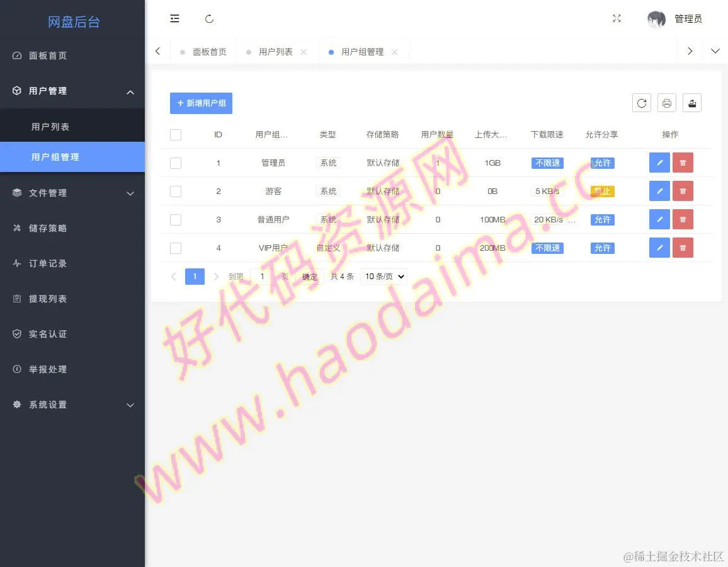Click the 新增用户组 button
The image size is (728, 567).
(x=201, y=103)
